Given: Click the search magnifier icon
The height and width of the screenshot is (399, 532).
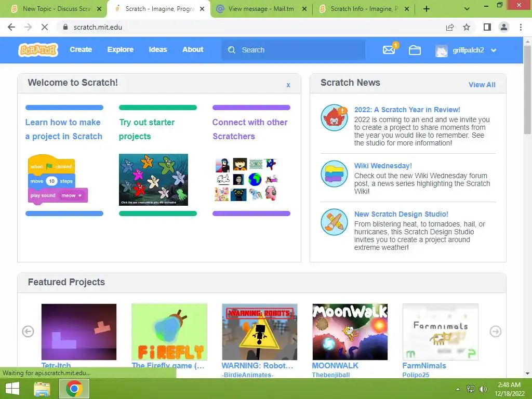Looking at the screenshot, I should pos(232,50).
